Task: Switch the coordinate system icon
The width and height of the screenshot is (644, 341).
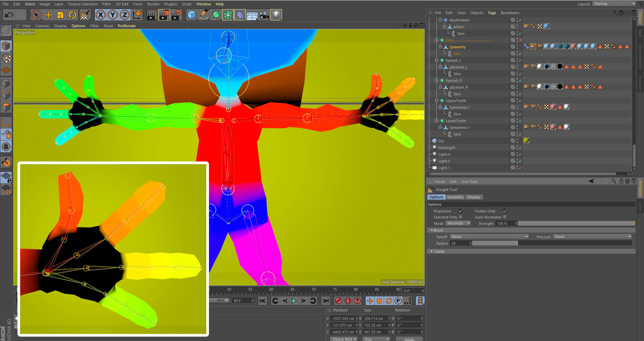Action: (137, 15)
